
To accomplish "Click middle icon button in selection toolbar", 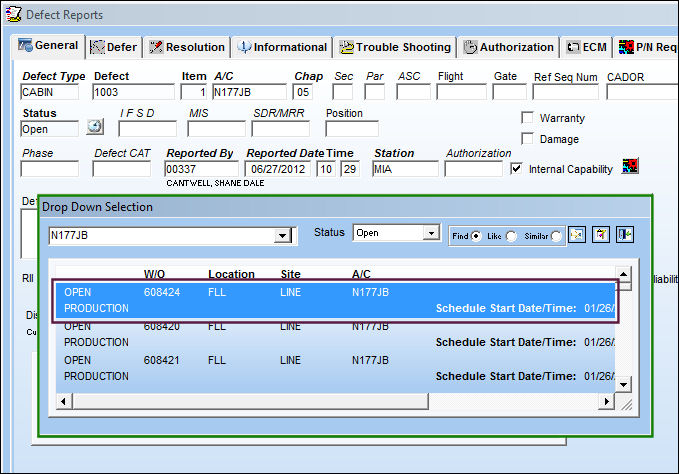I will (601, 235).
